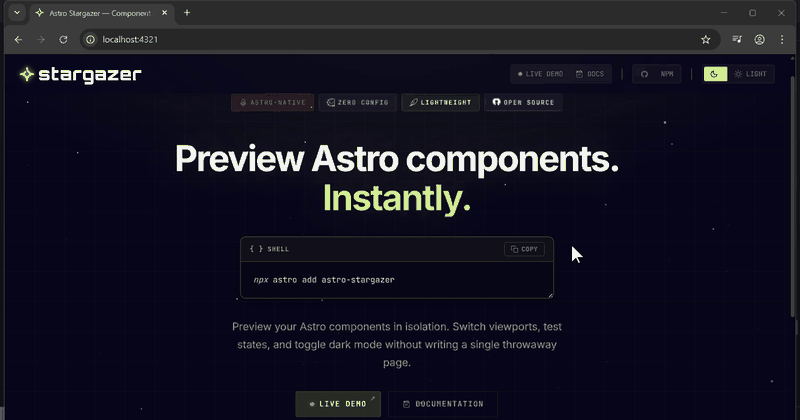Click the sun icon beside Light

pos(738,74)
